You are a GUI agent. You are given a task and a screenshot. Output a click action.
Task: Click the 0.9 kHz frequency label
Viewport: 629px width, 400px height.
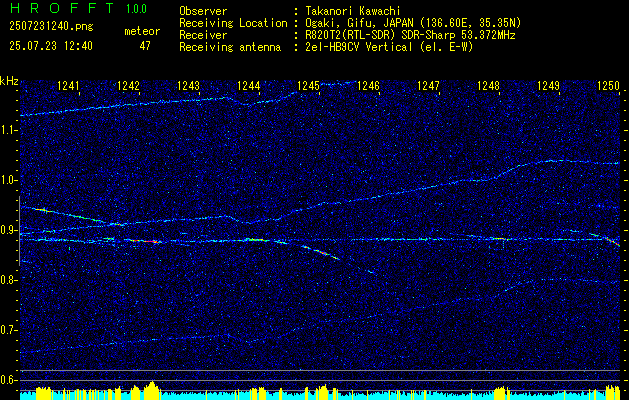[x=8, y=230]
